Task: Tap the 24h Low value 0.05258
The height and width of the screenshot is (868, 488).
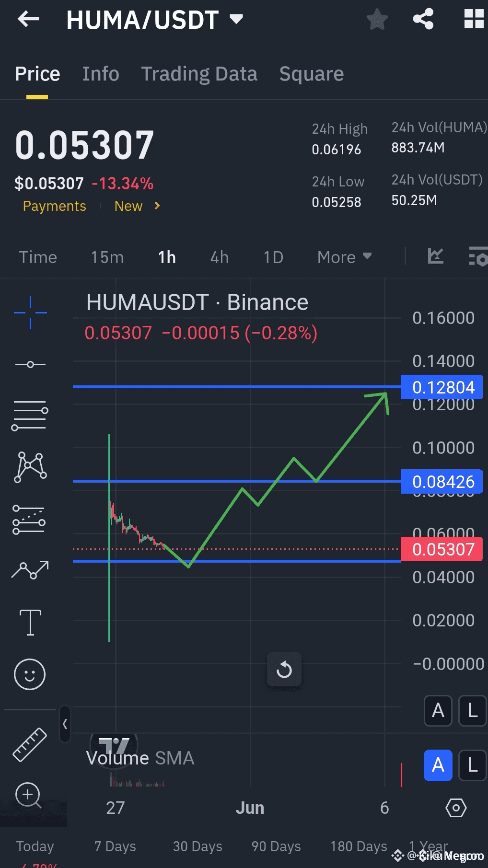Action: [x=337, y=202]
